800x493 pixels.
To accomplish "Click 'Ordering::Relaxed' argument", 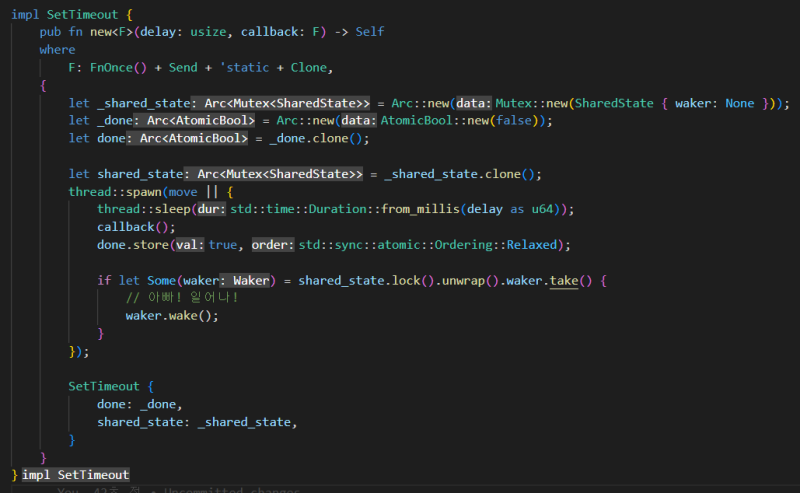I will pyautogui.click(x=495, y=245).
